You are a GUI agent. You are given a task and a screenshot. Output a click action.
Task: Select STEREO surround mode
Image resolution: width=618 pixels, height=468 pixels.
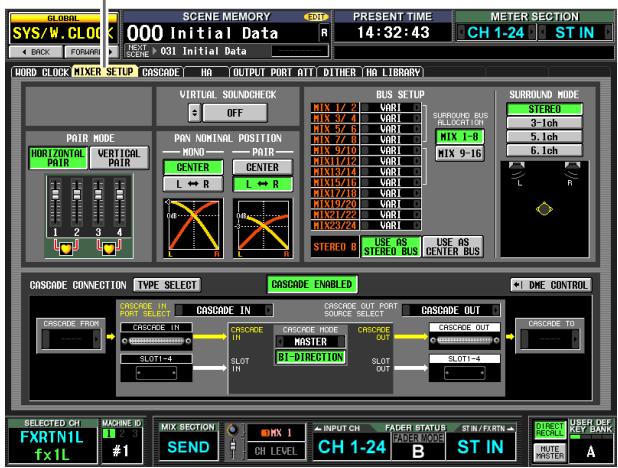coord(544,109)
